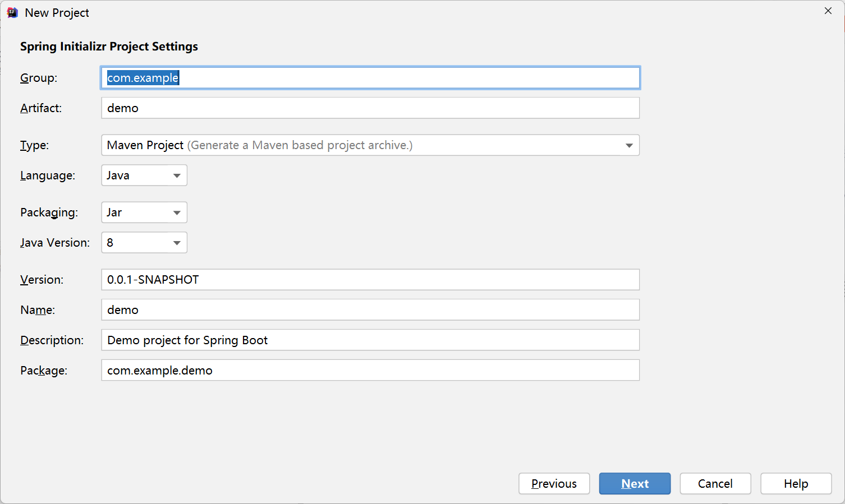Click the Artifact text field
Viewport: 845px width, 504px height.
370,108
